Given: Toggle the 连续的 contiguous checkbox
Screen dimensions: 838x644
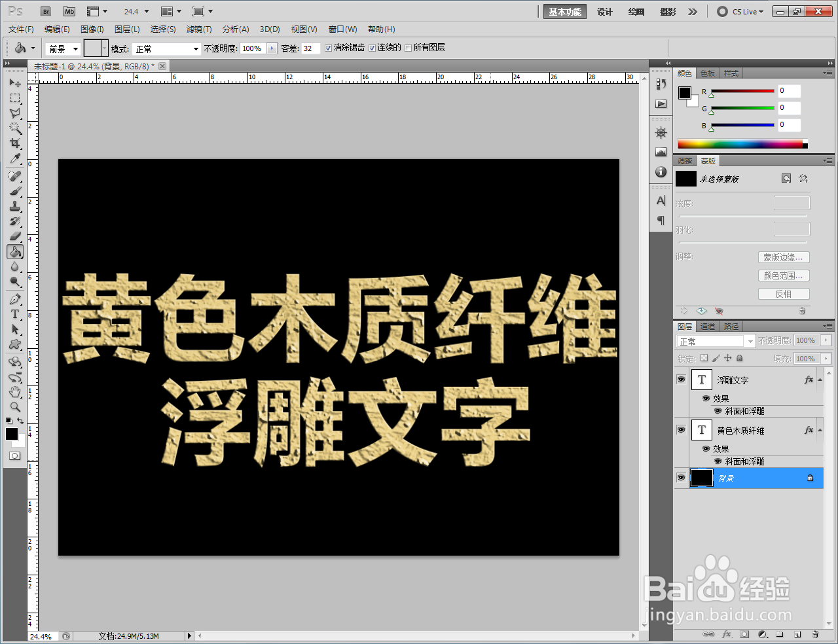Looking at the screenshot, I should [372, 48].
